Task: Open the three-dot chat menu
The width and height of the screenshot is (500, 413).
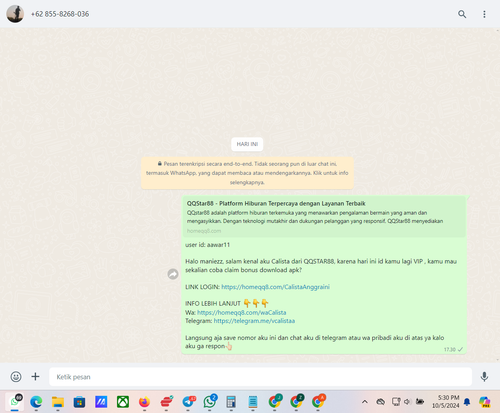Action: tap(484, 14)
